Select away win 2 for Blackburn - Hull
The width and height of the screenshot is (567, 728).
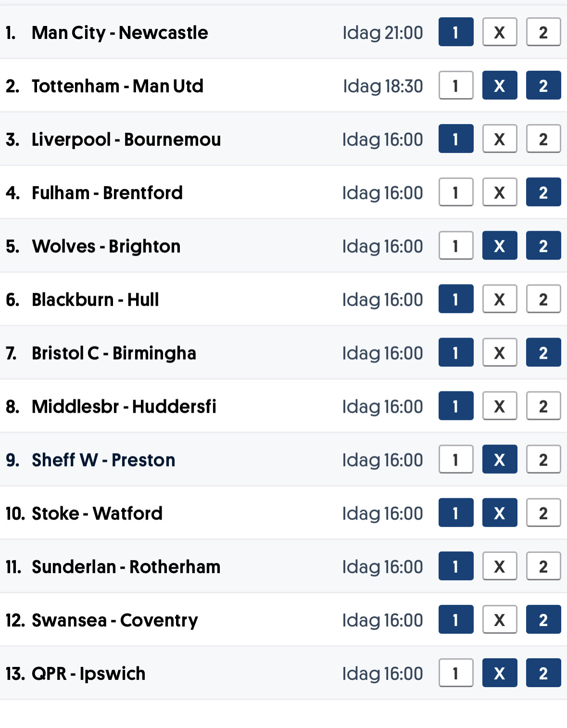(543, 299)
